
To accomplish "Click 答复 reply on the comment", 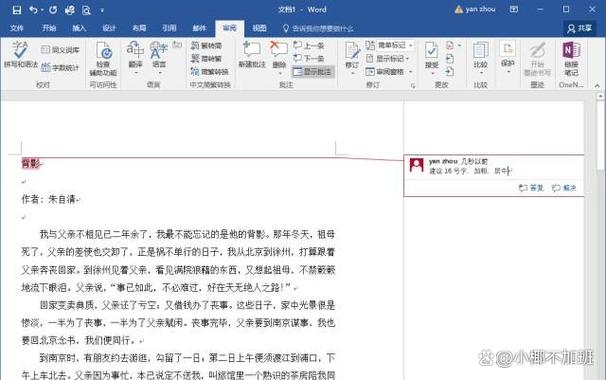I will click(x=531, y=188).
